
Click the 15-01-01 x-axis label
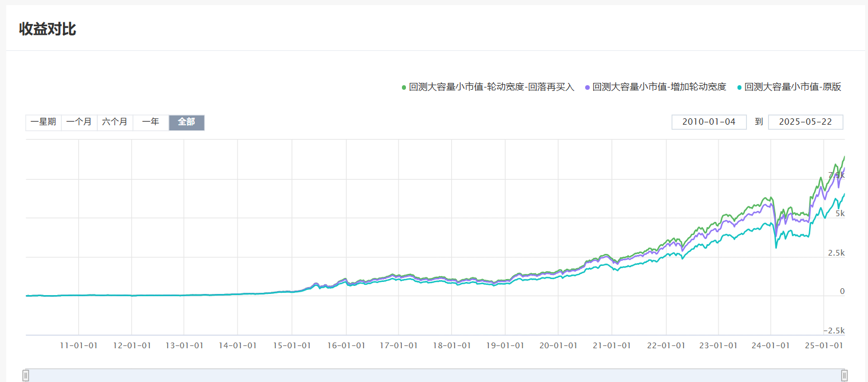point(292,345)
